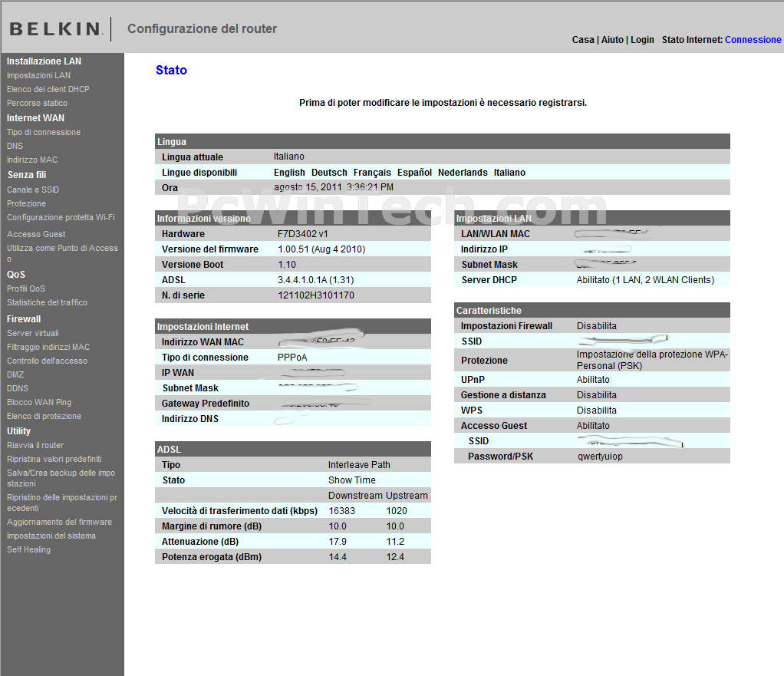Switch language to English
The height and width of the screenshot is (676, 784).
[289, 173]
